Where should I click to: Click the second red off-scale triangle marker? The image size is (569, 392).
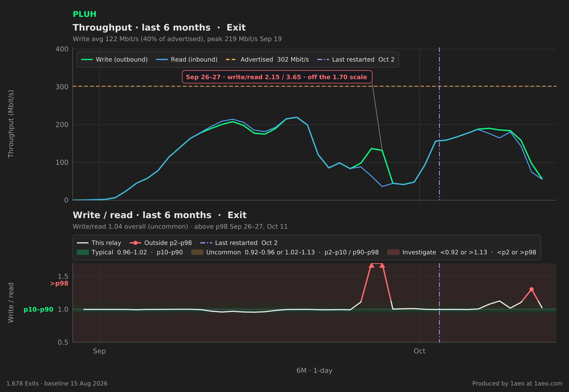click(382, 266)
